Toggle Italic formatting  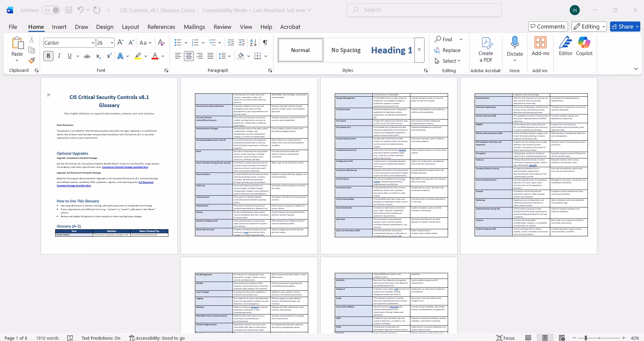coord(59,56)
